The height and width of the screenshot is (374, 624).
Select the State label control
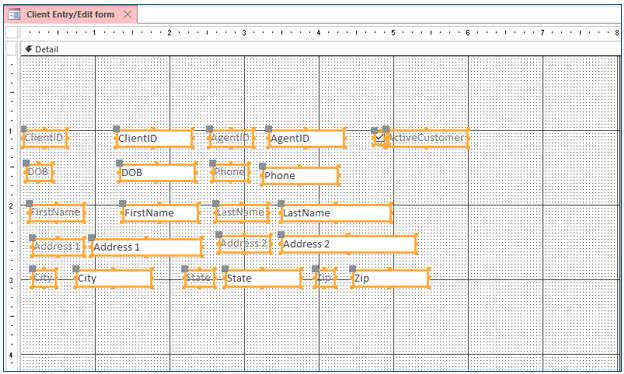pyautogui.click(x=199, y=278)
